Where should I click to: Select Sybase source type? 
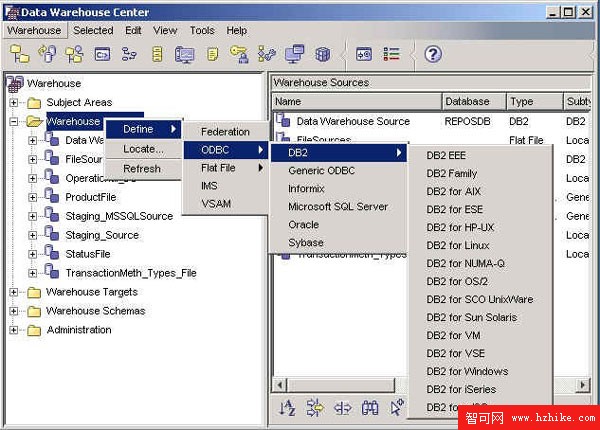click(x=338, y=242)
